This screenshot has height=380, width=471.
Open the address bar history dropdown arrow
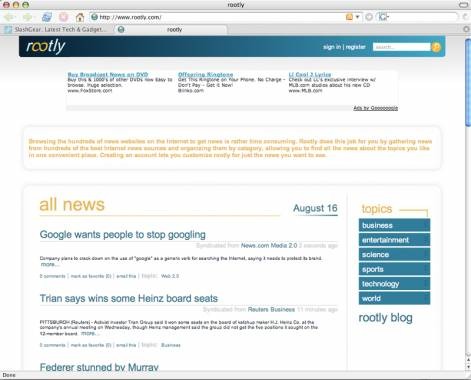(357, 17)
